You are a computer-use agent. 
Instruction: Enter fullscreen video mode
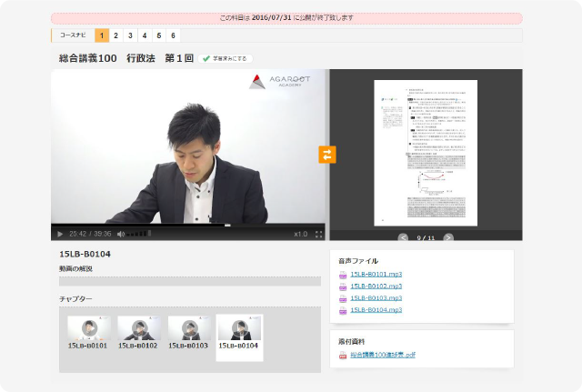click(x=318, y=234)
